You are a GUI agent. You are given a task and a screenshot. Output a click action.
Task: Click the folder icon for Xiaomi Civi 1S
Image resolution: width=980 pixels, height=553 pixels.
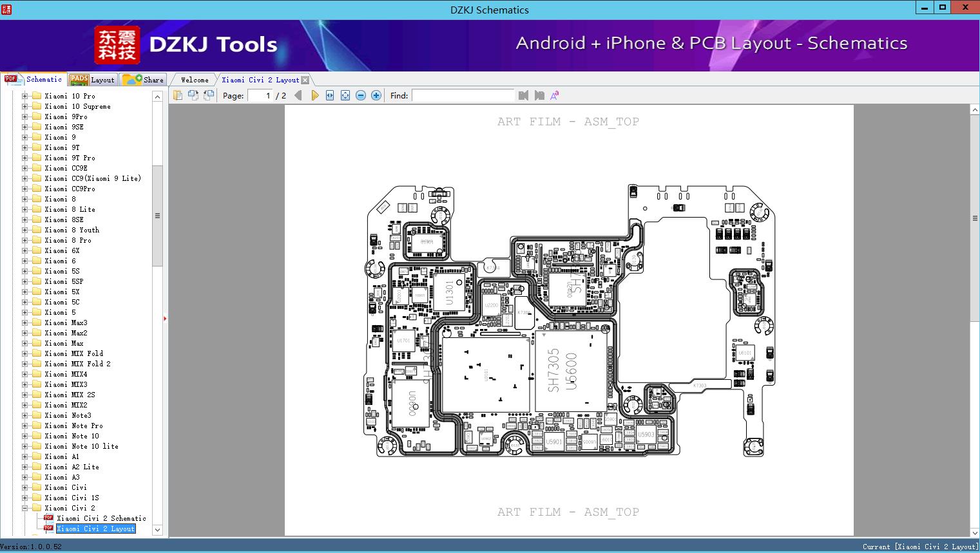tap(37, 498)
